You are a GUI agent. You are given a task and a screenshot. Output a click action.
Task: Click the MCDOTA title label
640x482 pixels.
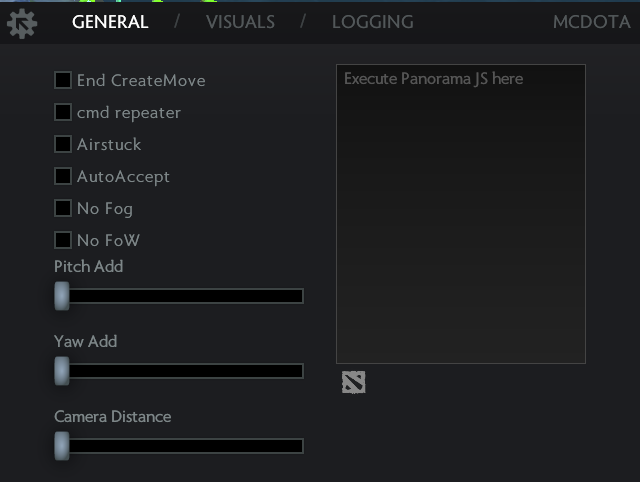point(591,22)
